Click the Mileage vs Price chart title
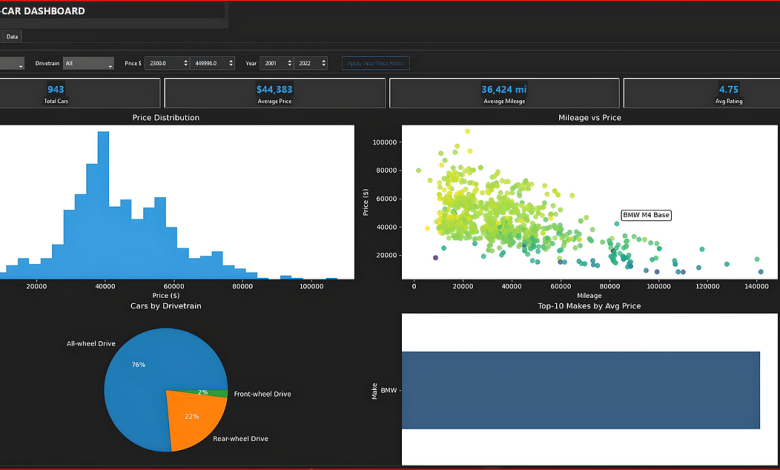Viewport: 780px width, 470px height. [x=589, y=118]
